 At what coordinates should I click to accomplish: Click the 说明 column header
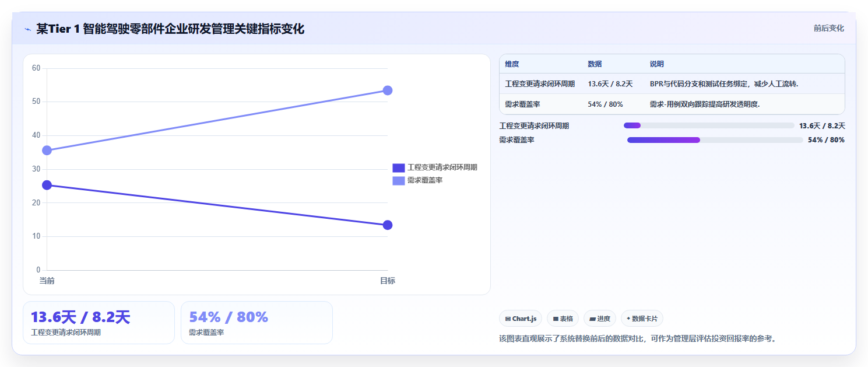[x=657, y=64]
